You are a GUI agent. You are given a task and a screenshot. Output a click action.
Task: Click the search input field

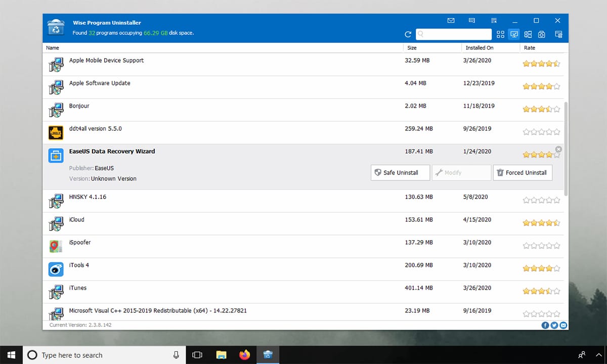454,34
